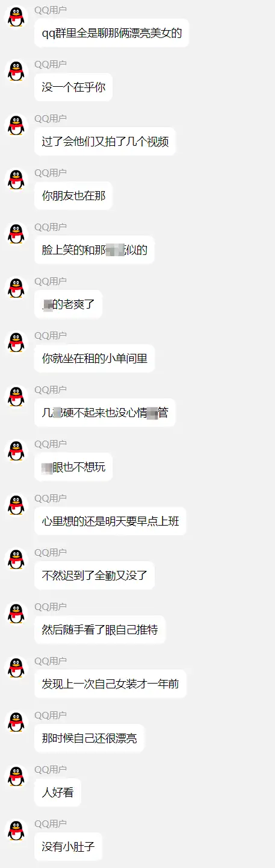Select the message '不然迟到了全勤又没了'

[94, 576]
